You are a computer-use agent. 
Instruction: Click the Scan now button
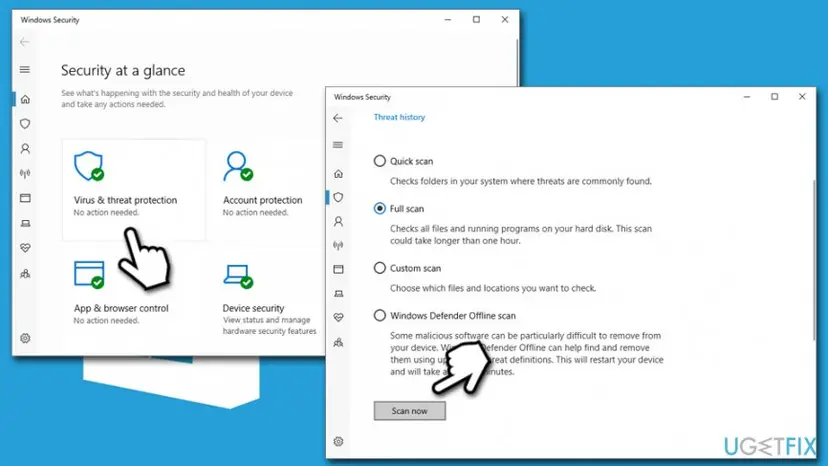[x=410, y=411]
